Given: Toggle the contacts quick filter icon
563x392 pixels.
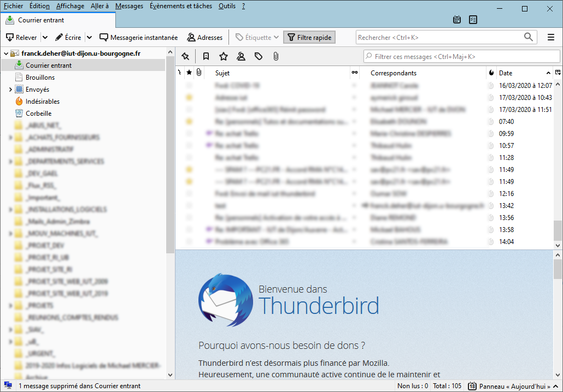Looking at the screenshot, I should click(241, 56).
